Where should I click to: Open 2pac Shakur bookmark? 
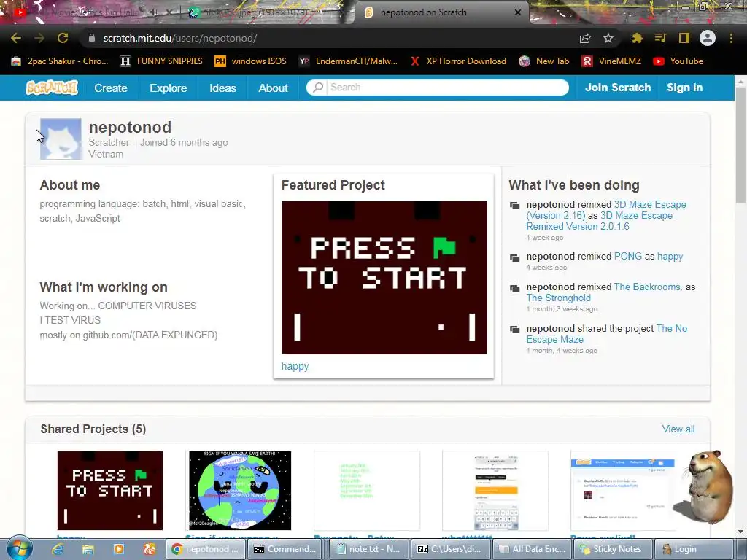click(x=60, y=61)
